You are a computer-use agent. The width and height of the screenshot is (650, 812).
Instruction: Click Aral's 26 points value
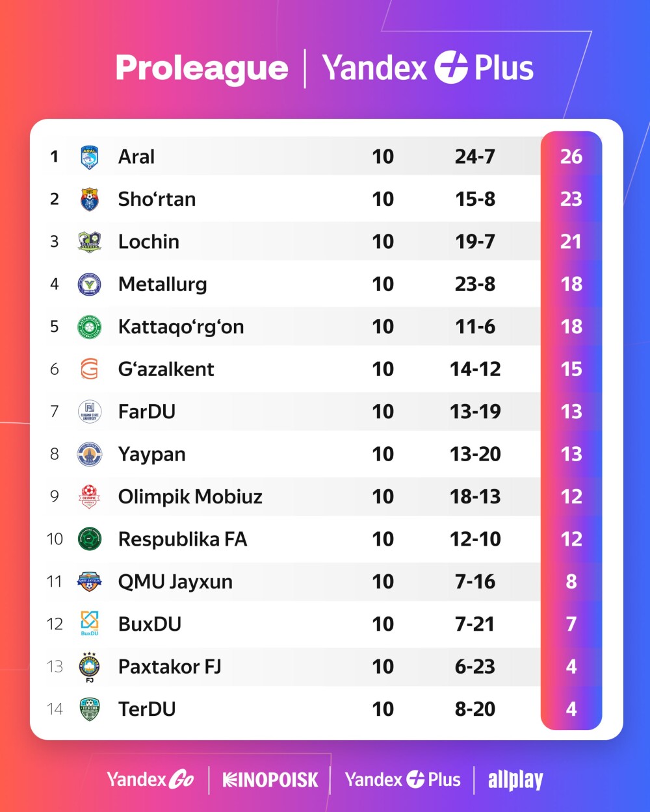[571, 157]
